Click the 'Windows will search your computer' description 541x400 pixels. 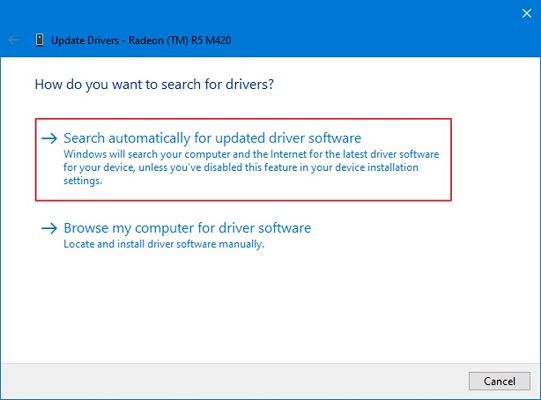click(251, 167)
